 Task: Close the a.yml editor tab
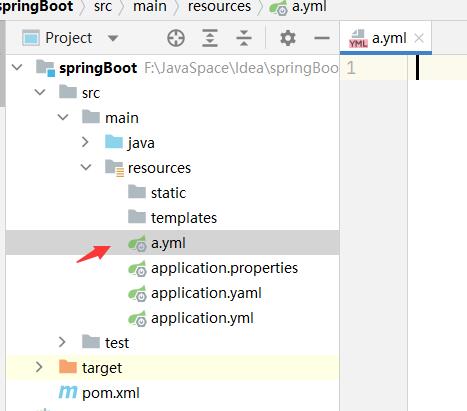419,39
